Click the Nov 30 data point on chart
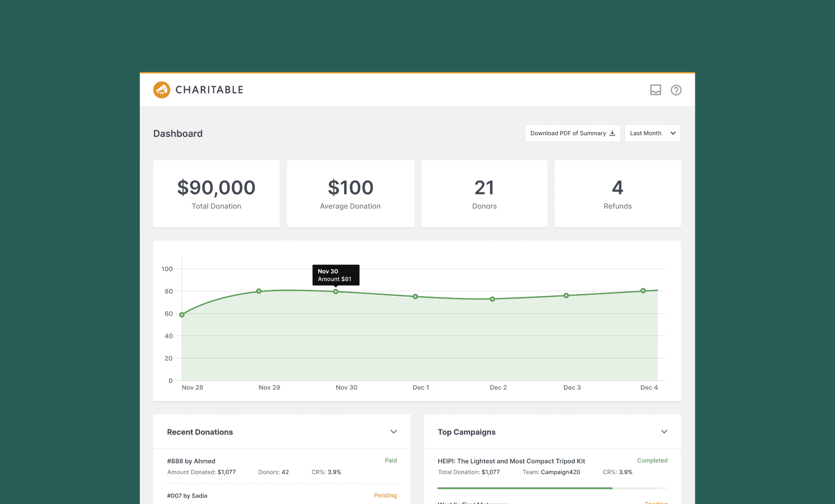 [336, 292]
